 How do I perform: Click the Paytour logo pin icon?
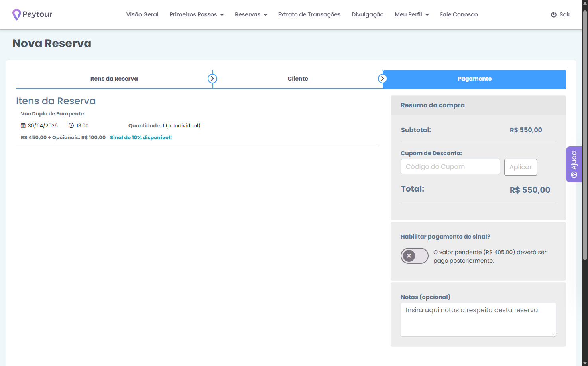point(16,14)
